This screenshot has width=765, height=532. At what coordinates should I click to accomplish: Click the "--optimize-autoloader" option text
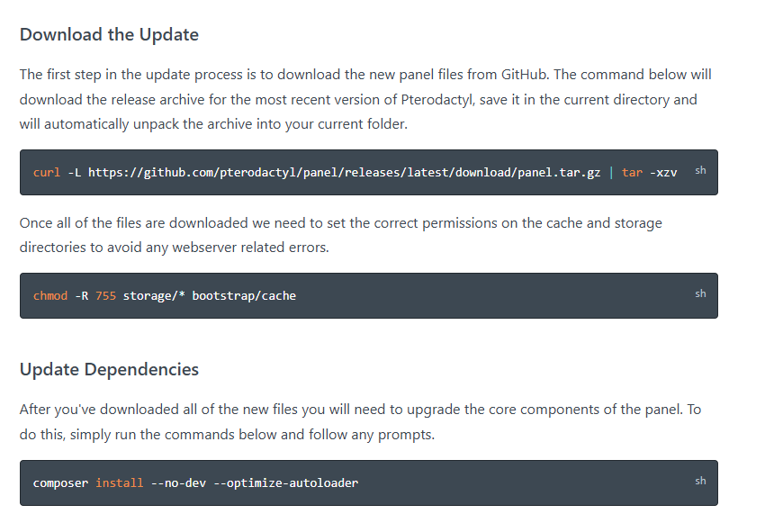286,483
